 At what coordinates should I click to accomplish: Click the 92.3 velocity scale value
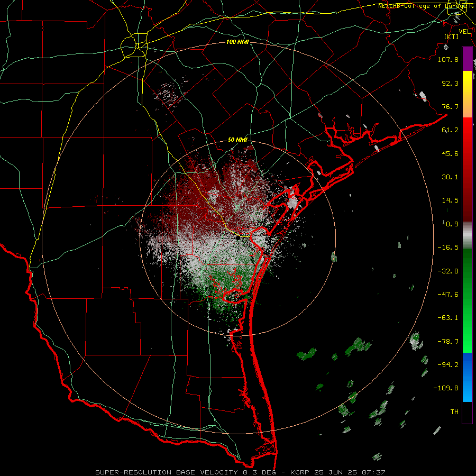pyautogui.click(x=450, y=83)
